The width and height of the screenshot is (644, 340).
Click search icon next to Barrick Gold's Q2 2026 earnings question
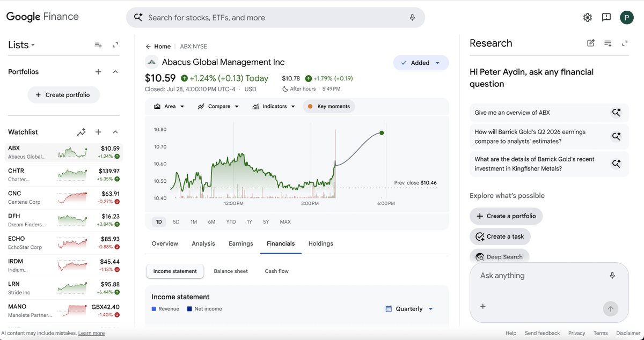(x=616, y=136)
